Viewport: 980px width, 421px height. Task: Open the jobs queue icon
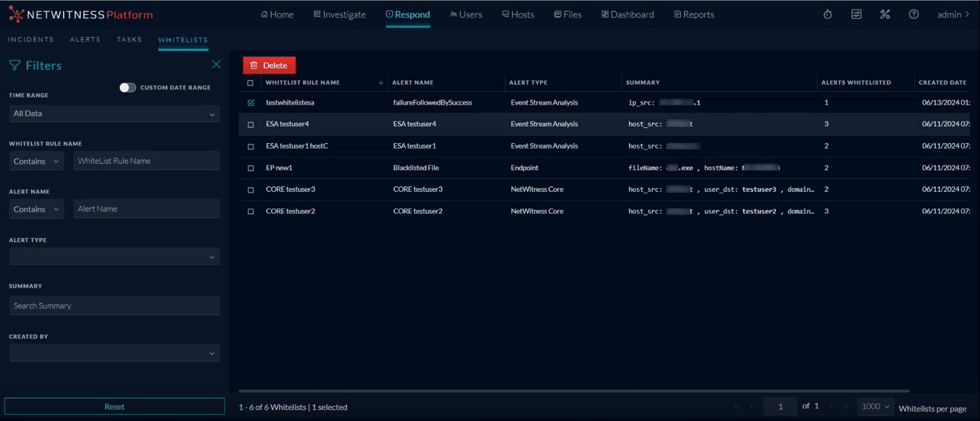pos(856,14)
